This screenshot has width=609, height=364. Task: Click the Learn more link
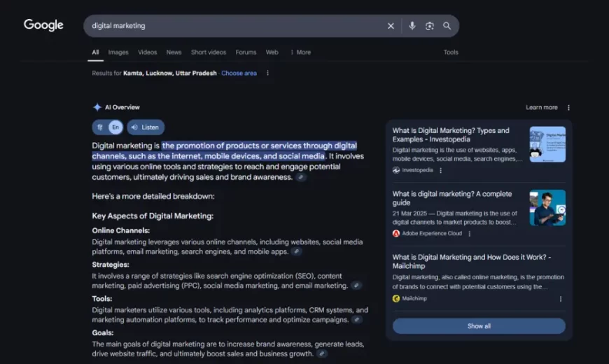pyautogui.click(x=541, y=107)
